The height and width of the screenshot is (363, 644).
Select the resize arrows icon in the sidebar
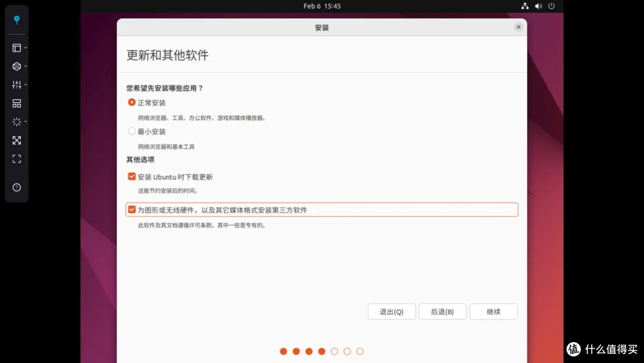coord(17,140)
